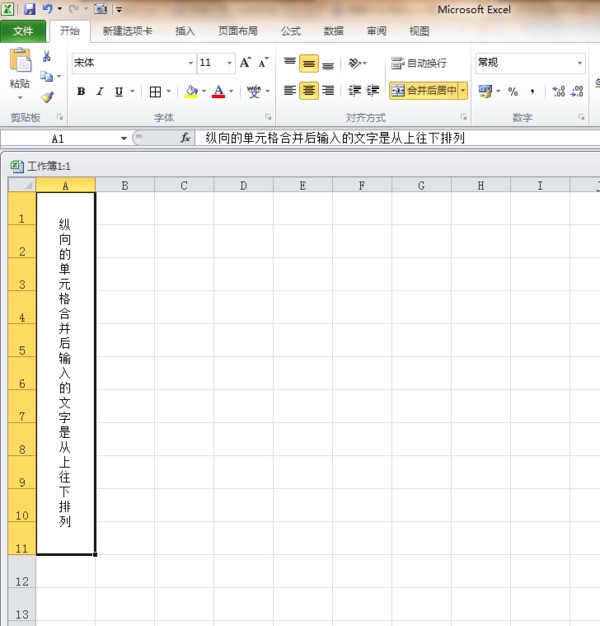Click the Merge and Center (合并后居中) button
Viewport: 600px width, 626px height.
coord(423,91)
